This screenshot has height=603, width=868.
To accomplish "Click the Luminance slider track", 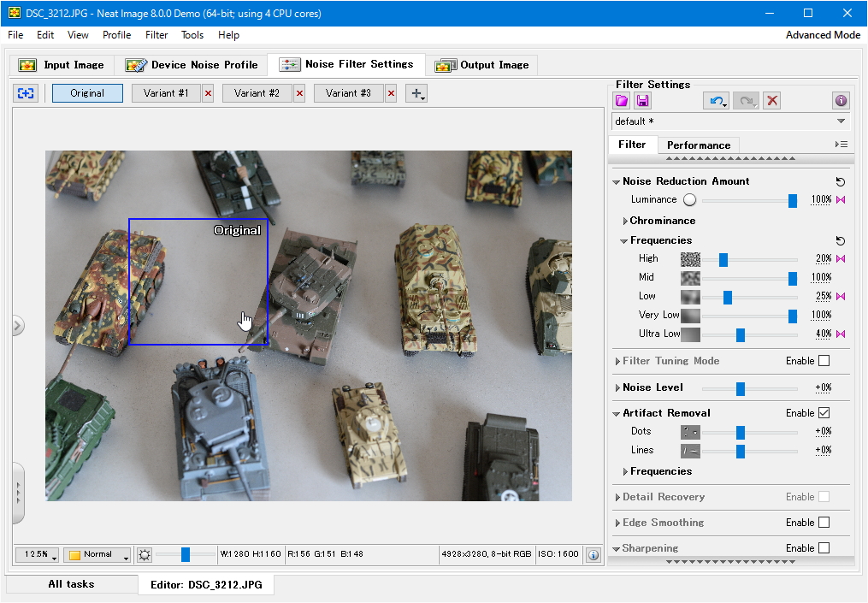I will pyautogui.click(x=744, y=200).
